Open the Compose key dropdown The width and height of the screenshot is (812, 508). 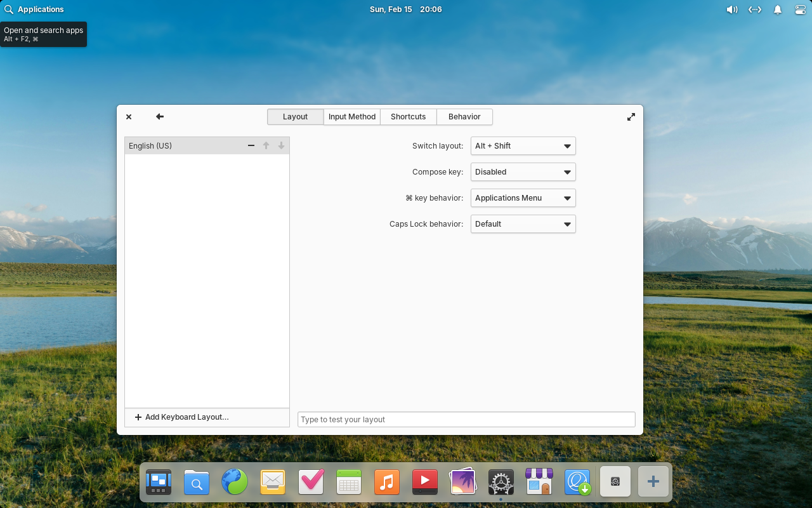click(x=523, y=172)
